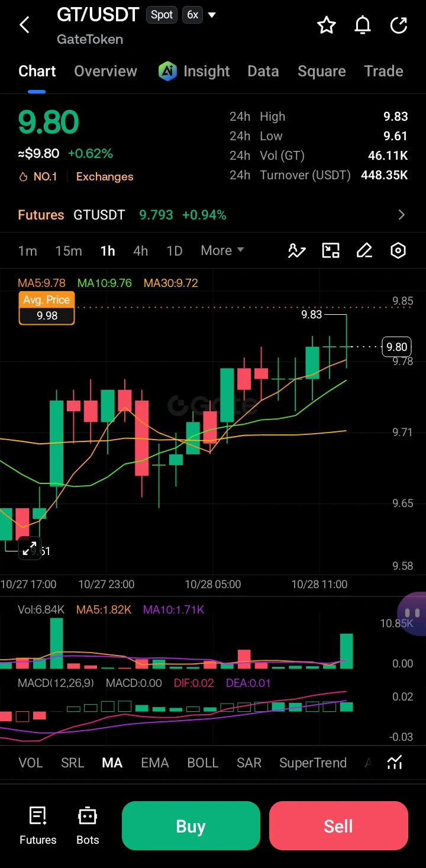
Task: Switch to the Square tab
Action: coord(322,72)
